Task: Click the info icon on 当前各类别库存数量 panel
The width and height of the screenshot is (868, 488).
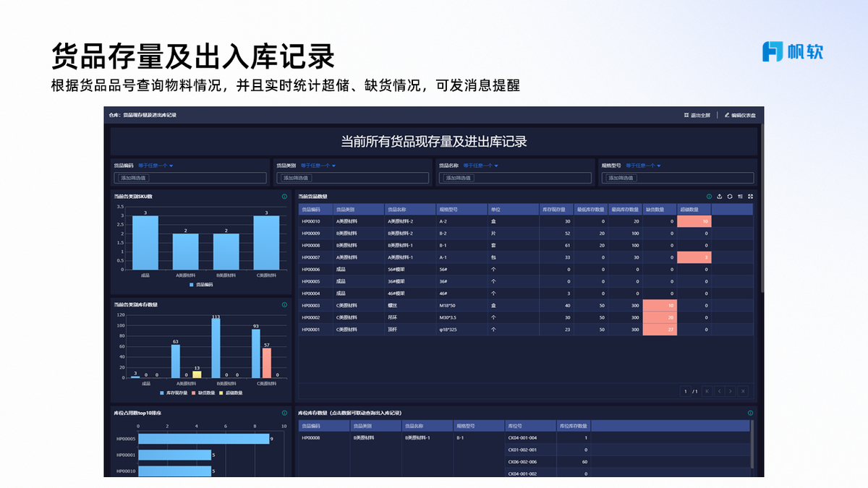Action: point(285,305)
